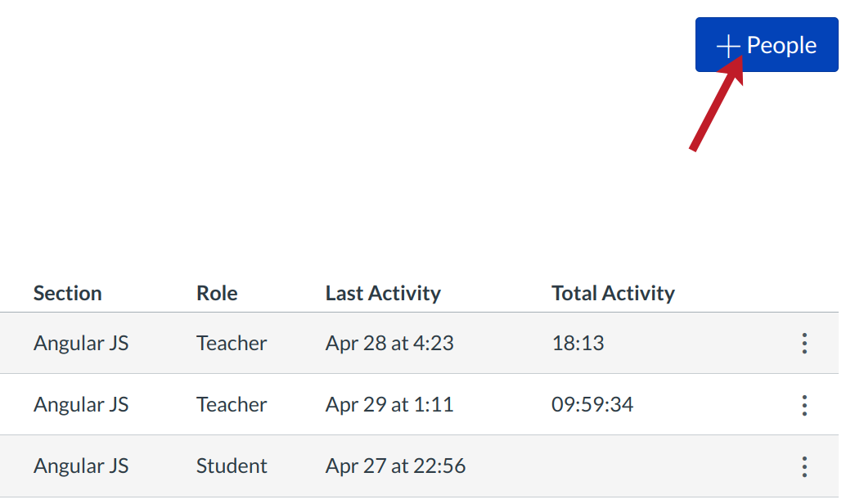Screen dimensions: 846x504
Task: Click the 09:59:34 total activity value
Action: click(x=592, y=405)
